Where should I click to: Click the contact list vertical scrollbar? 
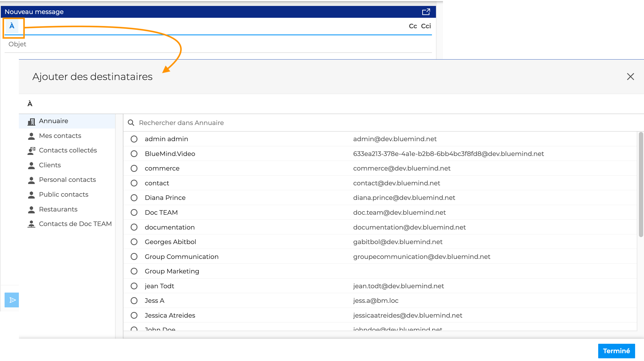tap(641, 185)
